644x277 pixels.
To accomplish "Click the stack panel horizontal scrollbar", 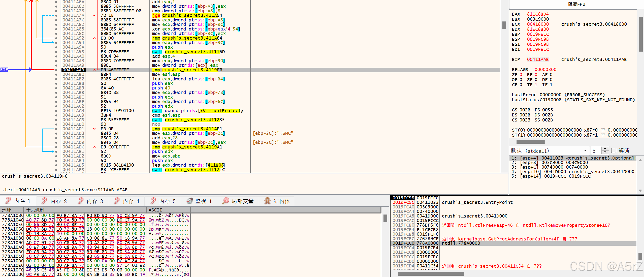I will (431, 274).
